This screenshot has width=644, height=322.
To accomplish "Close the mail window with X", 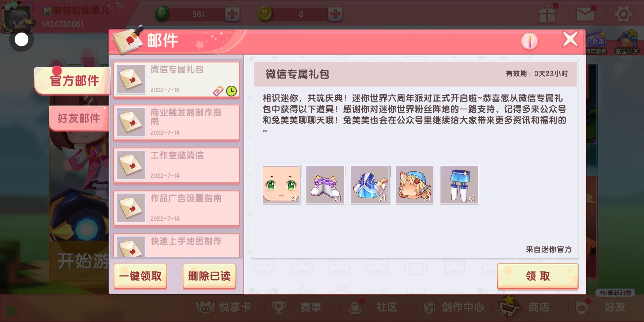I will (570, 39).
